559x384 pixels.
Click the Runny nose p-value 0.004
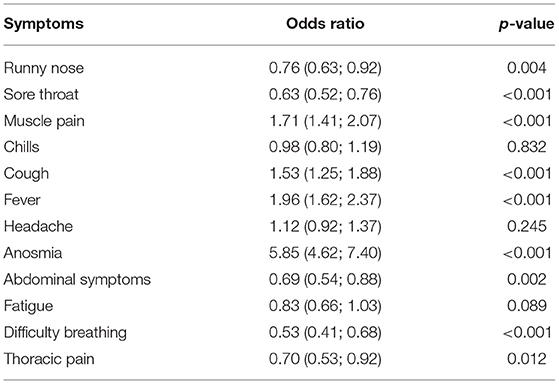click(527, 68)
